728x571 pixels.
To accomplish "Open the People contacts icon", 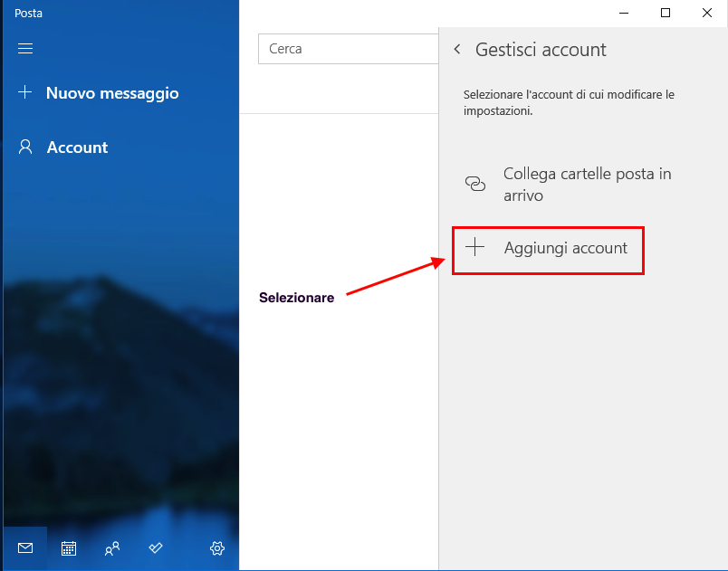I will [112, 547].
